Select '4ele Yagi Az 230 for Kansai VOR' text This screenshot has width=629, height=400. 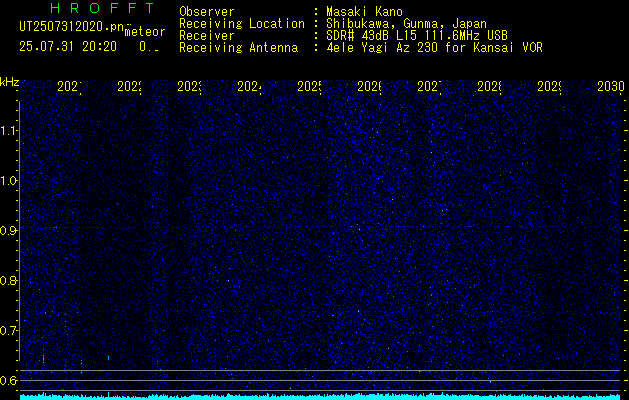tap(434, 48)
